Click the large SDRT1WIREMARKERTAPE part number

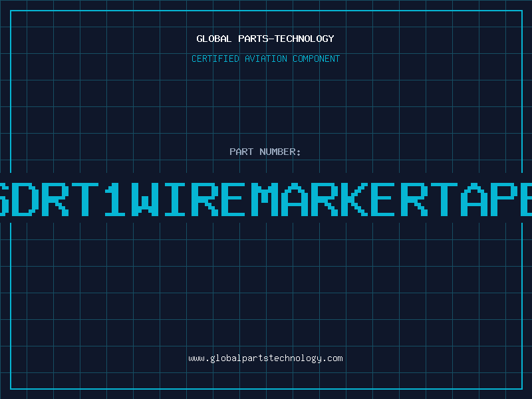click(x=266, y=199)
